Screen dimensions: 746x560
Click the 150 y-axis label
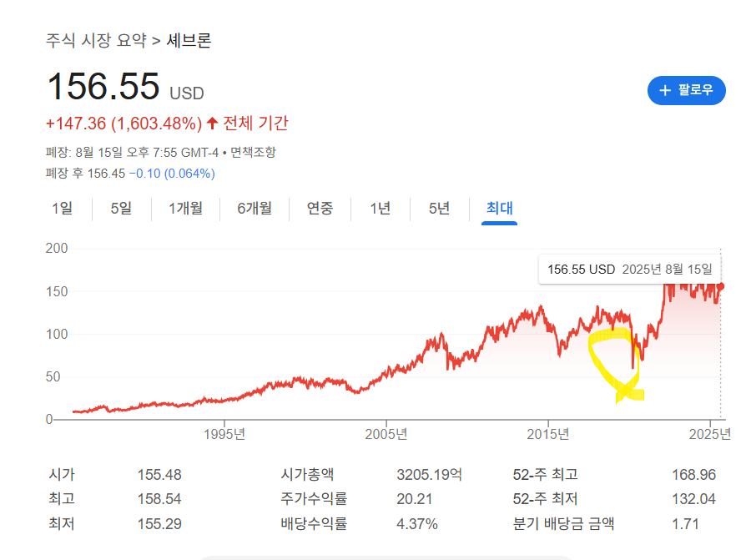click(57, 291)
